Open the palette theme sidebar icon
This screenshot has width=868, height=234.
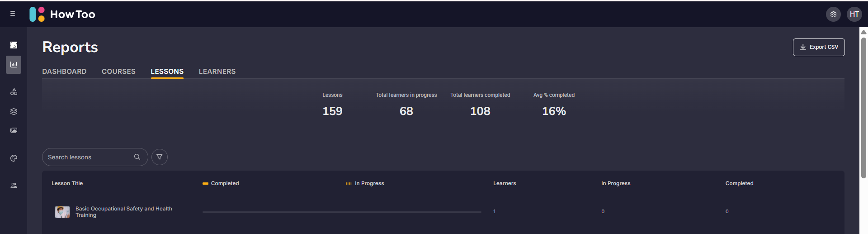(x=14, y=158)
